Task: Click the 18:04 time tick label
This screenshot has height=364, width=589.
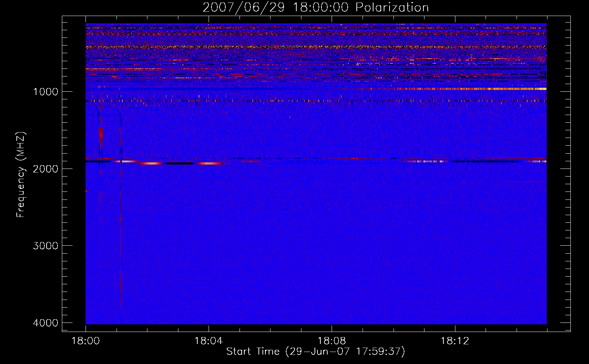Action: [209, 341]
